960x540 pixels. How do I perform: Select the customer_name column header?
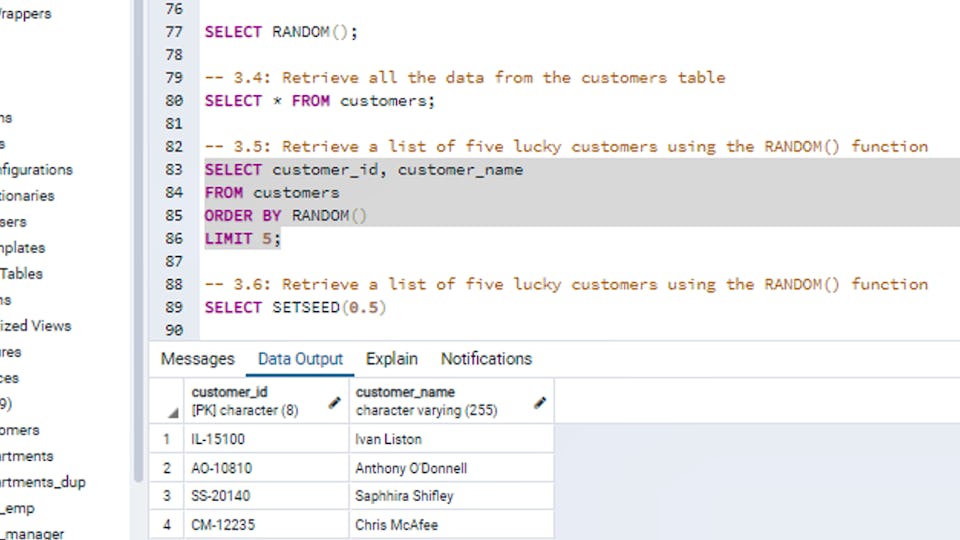click(x=451, y=401)
